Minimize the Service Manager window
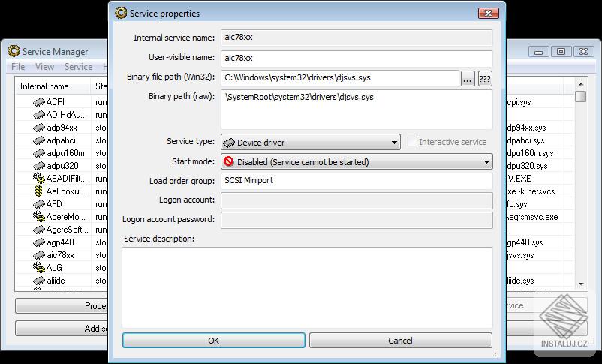 [539, 52]
